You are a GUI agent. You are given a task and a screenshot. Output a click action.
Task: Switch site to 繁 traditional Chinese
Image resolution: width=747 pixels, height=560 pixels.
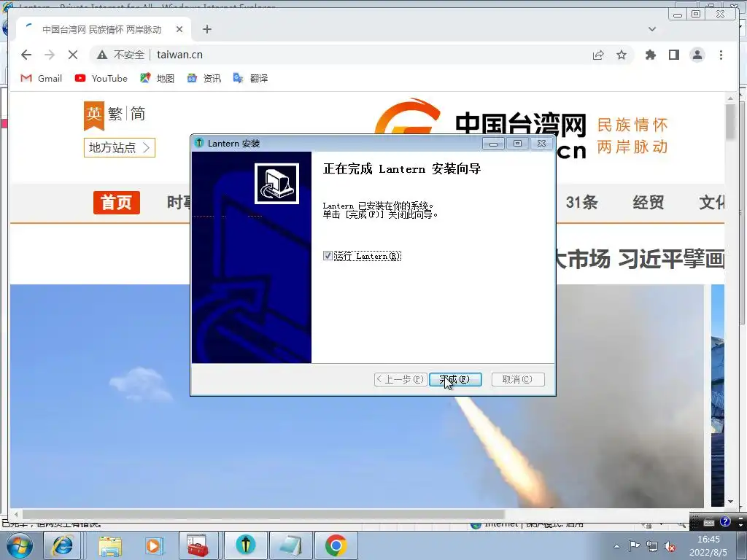point(115,114)
